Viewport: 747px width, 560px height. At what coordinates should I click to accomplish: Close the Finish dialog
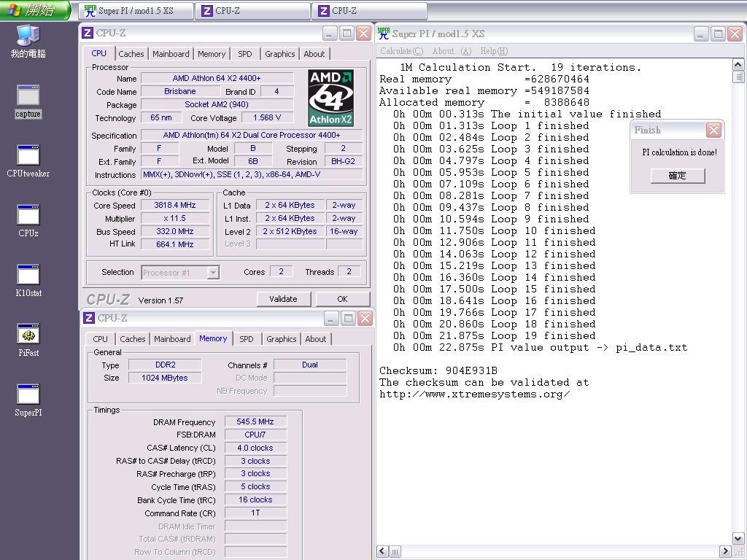point(713,130)
